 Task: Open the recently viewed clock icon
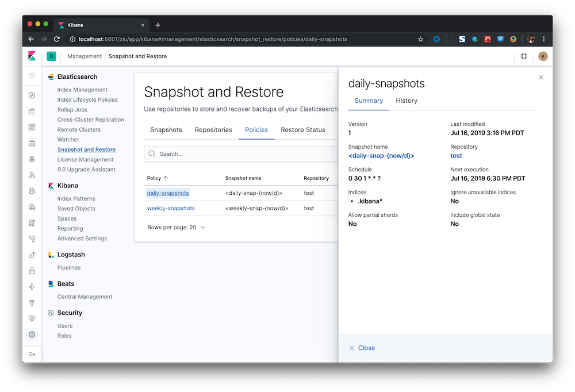[32, 75]
